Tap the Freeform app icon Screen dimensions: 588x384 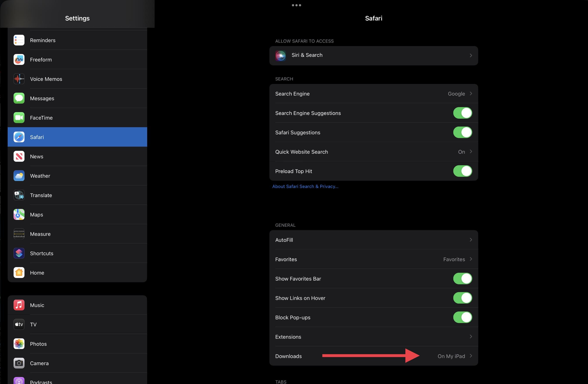pos(19,59)
